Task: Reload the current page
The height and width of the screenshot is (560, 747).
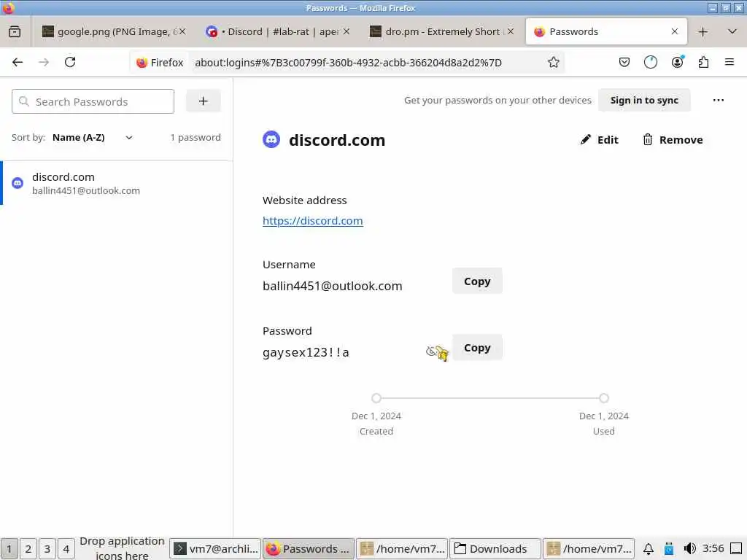Action: [70, 63]
